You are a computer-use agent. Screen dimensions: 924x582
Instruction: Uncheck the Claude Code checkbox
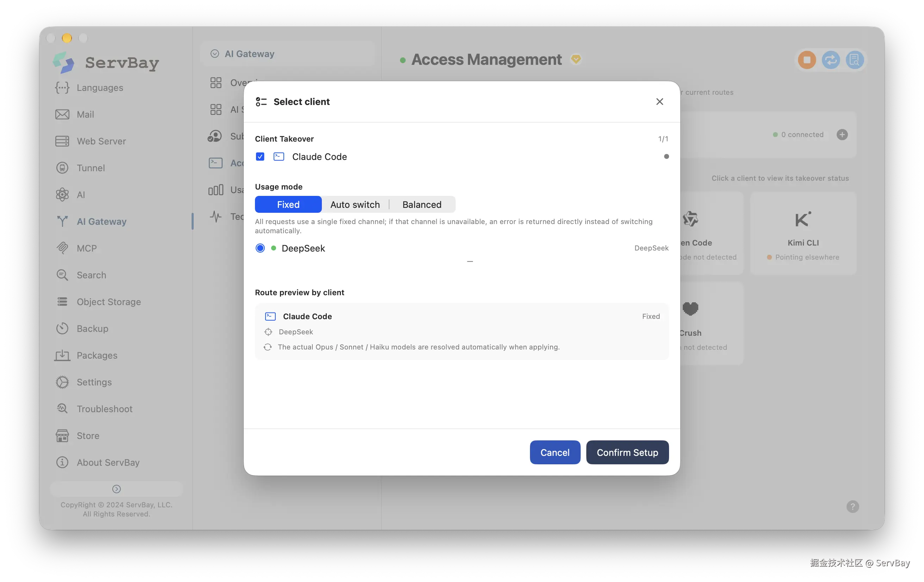[260, 157]
